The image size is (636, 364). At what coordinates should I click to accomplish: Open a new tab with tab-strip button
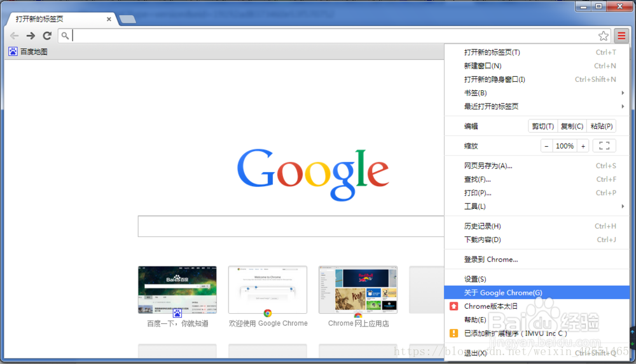[128, 19]
